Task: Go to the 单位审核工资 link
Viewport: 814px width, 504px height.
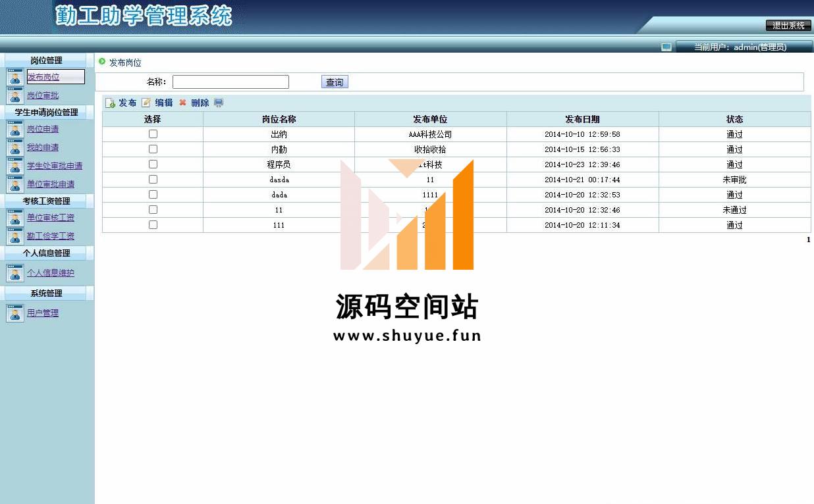Action: [51, 218]
